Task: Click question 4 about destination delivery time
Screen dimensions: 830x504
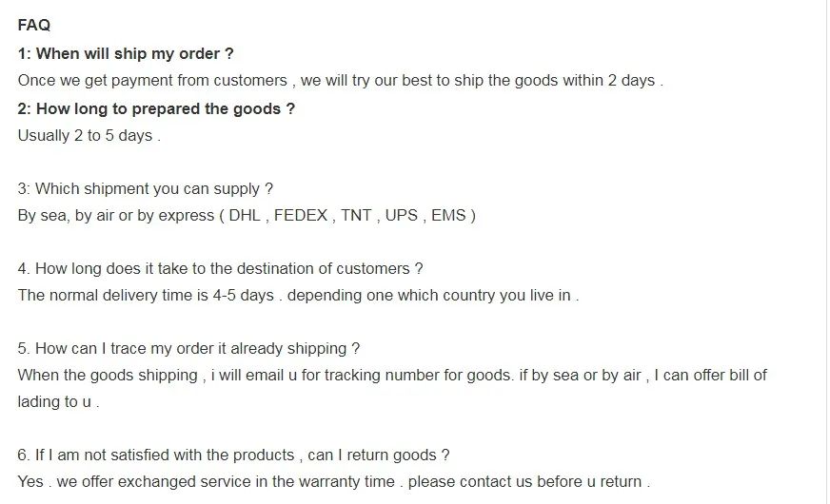Action: coord(220,268)
